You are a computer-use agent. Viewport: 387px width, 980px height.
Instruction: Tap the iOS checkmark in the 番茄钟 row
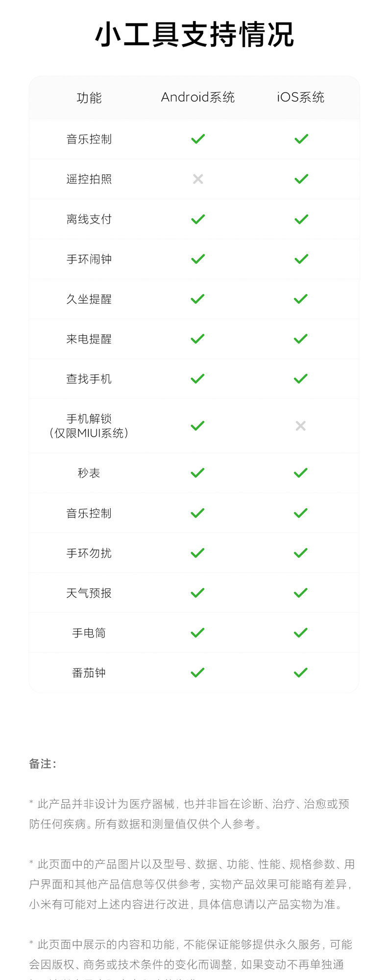pos(301,673)
